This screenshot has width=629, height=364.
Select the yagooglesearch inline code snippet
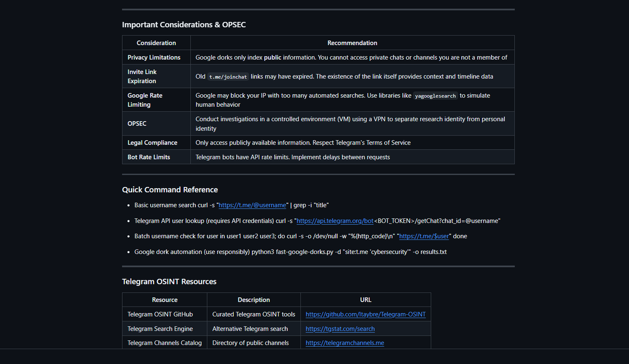435,95
